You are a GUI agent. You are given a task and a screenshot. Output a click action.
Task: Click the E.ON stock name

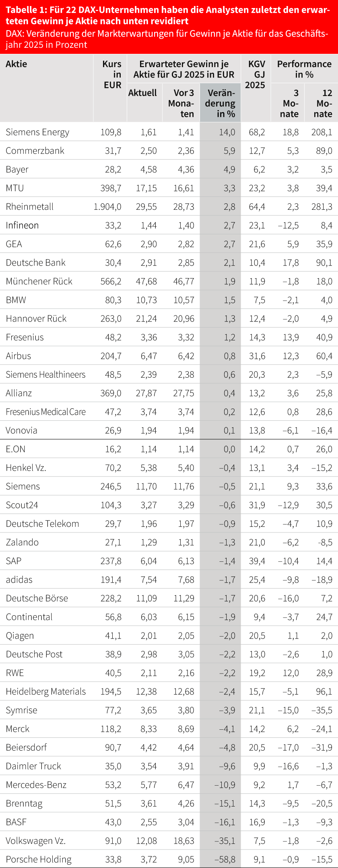tap(16, 449)
